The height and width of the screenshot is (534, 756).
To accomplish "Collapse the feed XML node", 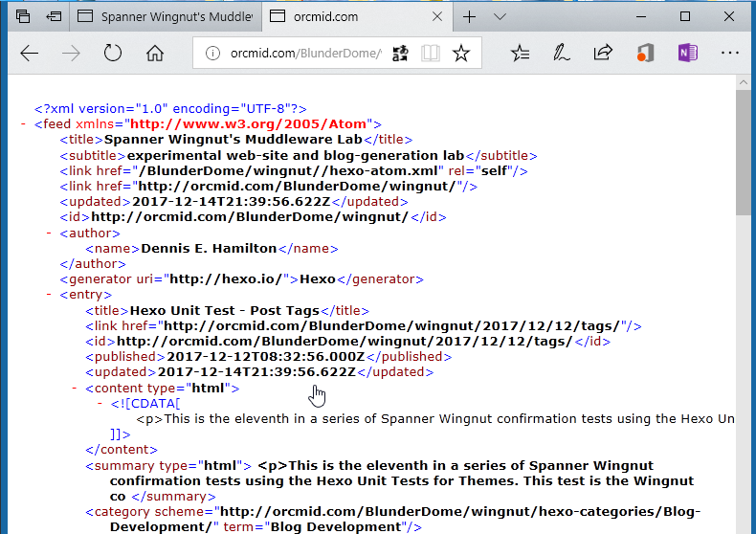I will point(22,124).
